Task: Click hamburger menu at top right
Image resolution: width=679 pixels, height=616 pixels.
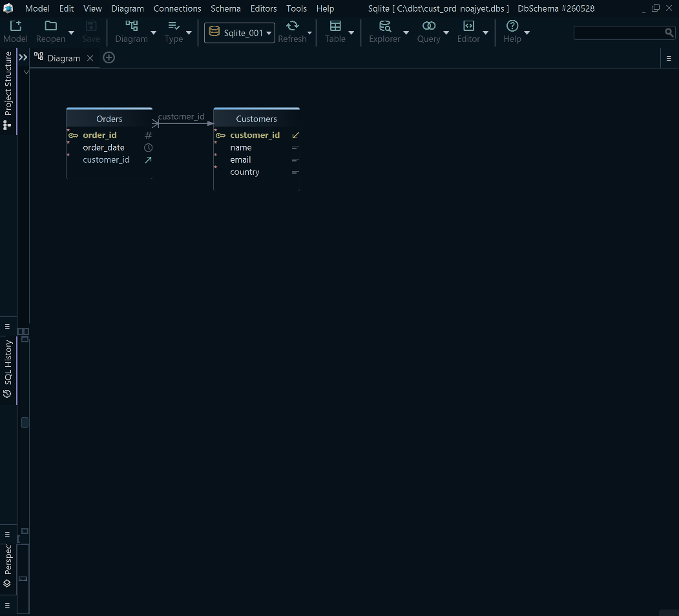Action: (669, 59)
